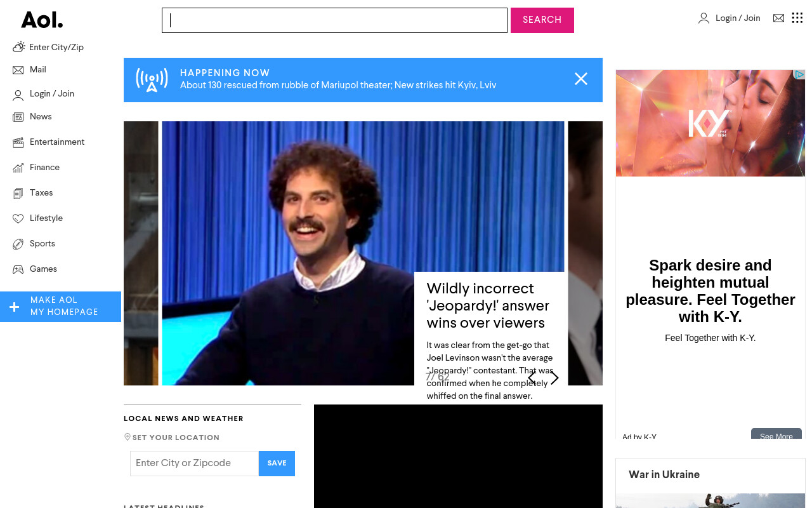This screenshot has width=812, height=508.
Task: Open the News icon in sidebar
Action: pos(18,117)
